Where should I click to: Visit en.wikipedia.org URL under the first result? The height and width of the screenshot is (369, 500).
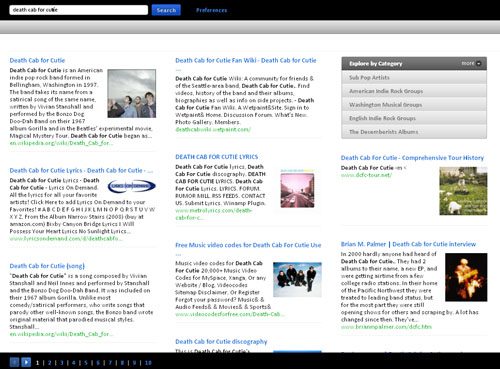[x=61, y=143]
